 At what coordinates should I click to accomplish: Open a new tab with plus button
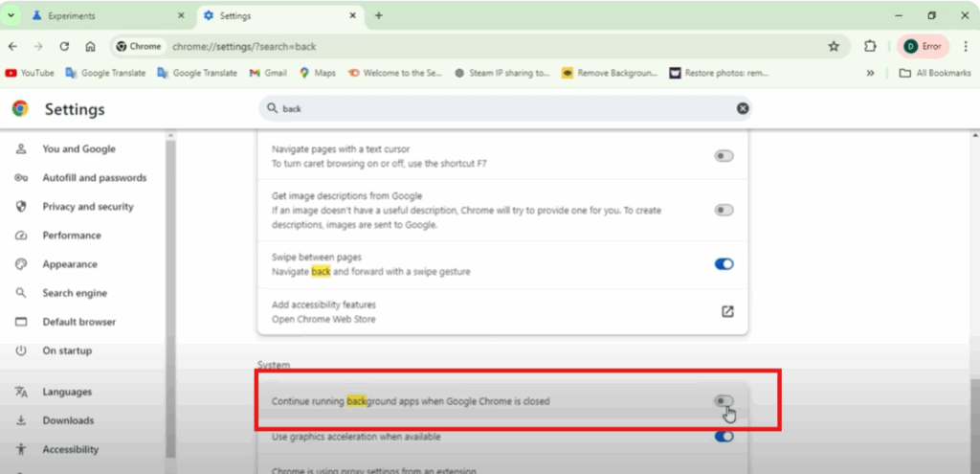click(378, 15)
